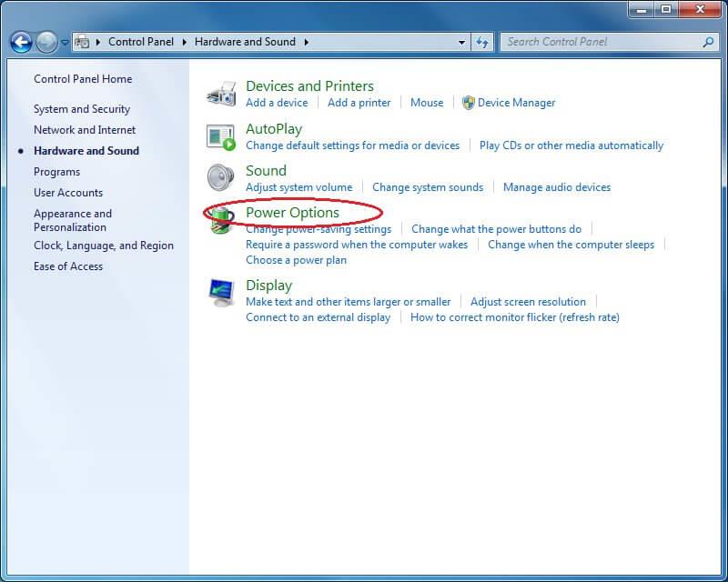Click the Search Control Panel field
This screenshot has height=582, width=728.
[609, 42]
